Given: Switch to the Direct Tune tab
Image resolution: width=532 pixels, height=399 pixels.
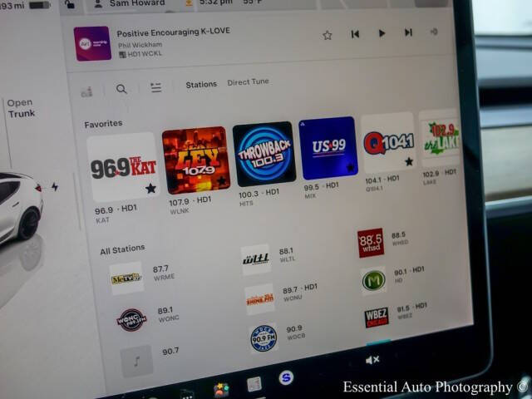Looking at the screenshot, I should [248, 82].
